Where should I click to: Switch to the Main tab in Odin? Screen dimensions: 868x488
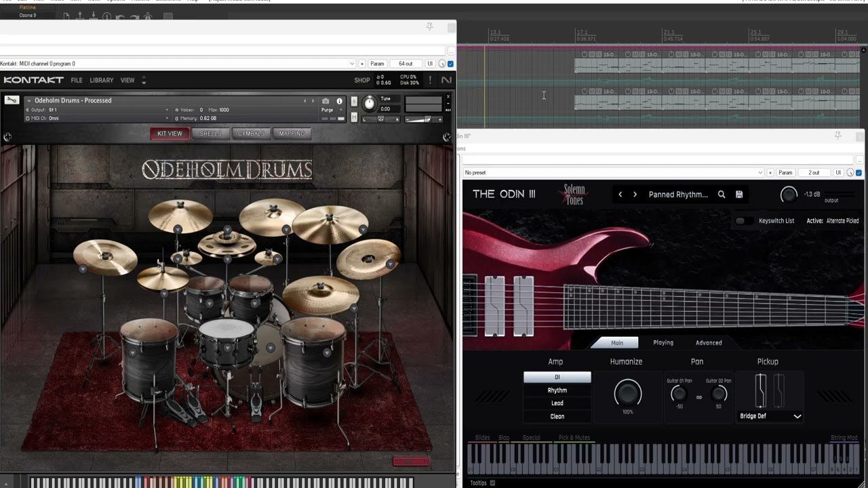click(616, 343)
